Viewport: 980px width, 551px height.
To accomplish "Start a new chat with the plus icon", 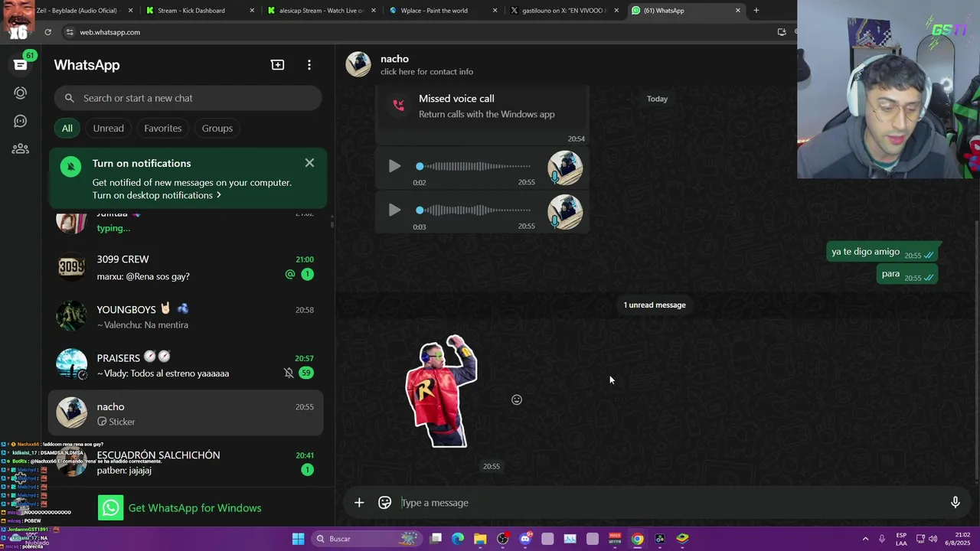I will (278, 65).
